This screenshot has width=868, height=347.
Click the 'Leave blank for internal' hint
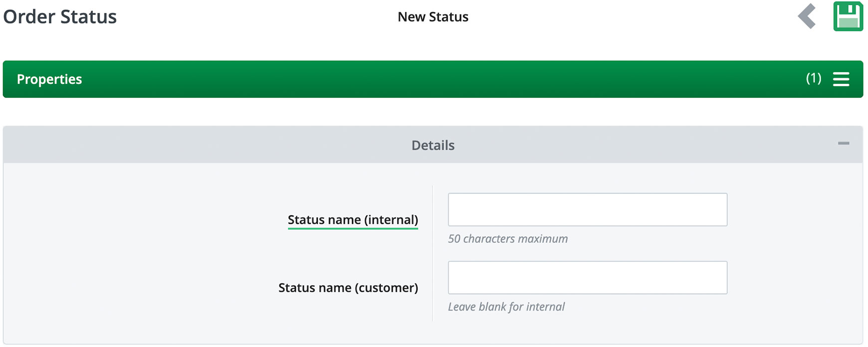(506, 307)
